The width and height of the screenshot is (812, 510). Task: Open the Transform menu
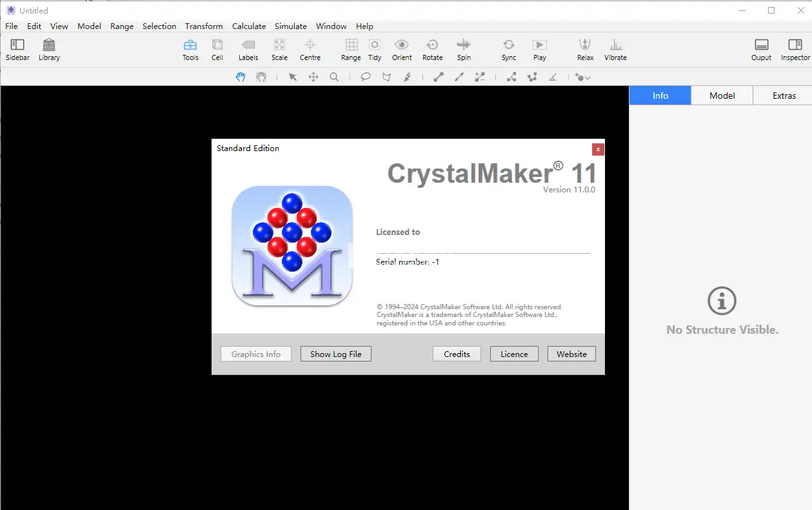pos(204,26)
